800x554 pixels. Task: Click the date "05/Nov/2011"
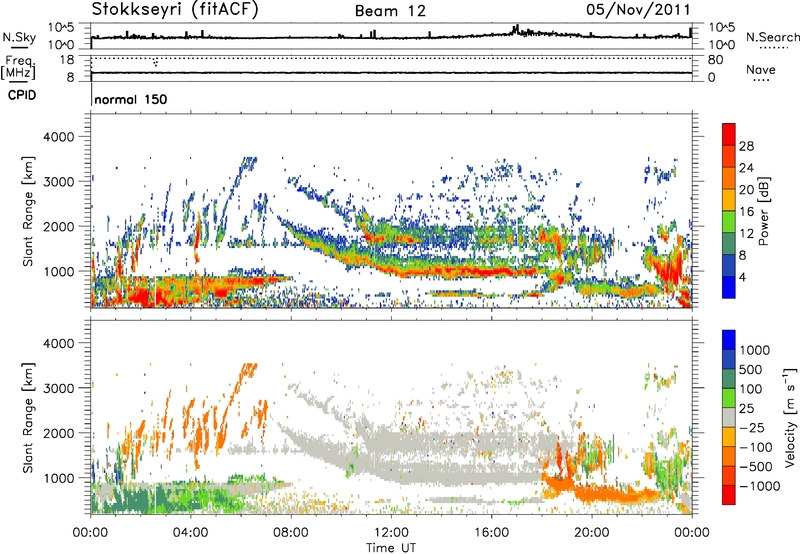(638, 9)
